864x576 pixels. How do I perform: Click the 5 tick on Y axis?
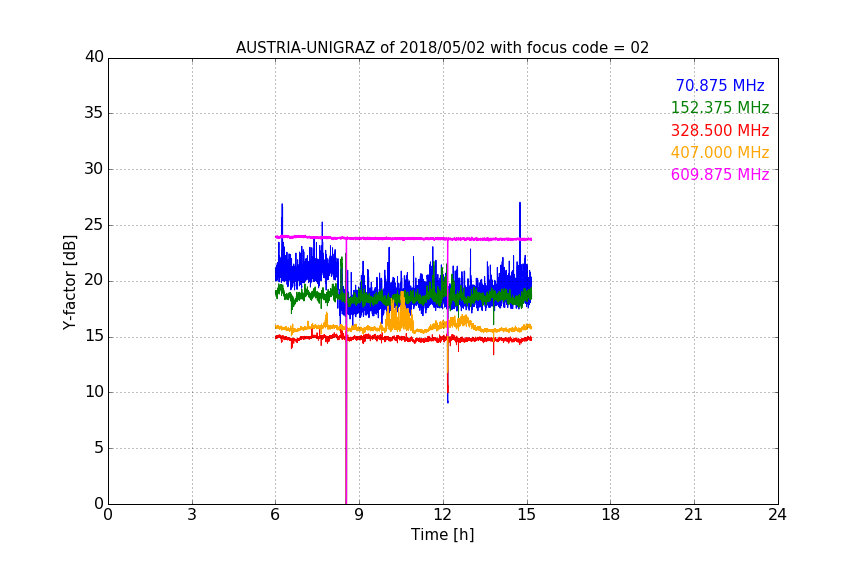tap(99, 448)
